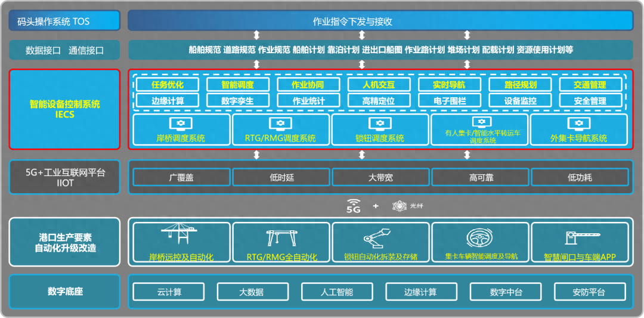Viewport: 644px width, 318px height.
Task: Click the 安防平台 box
Action: click(x=589, y=292)
